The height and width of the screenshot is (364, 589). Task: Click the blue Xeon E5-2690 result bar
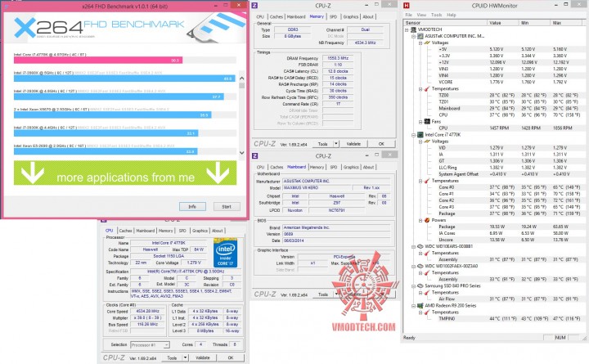coord(106,151)
